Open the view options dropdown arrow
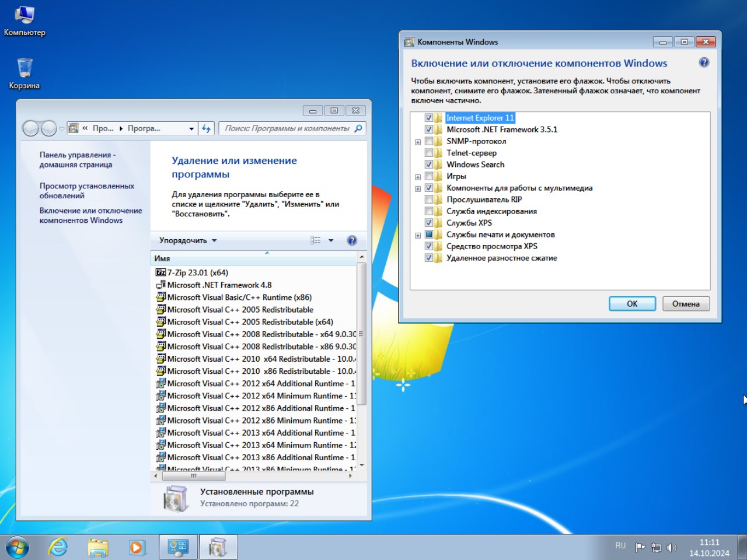747x560 pixels. point(331,240)
